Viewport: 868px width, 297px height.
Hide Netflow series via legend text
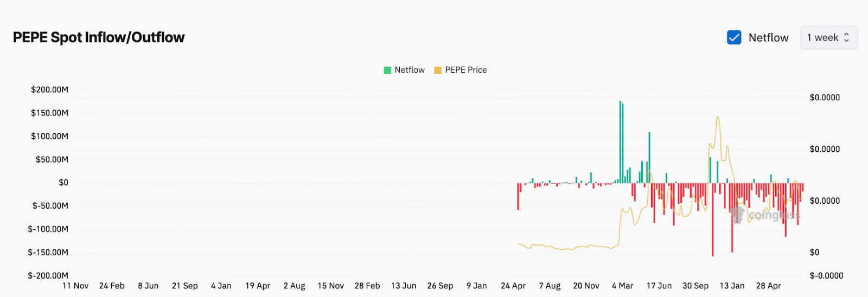point(410,70)
